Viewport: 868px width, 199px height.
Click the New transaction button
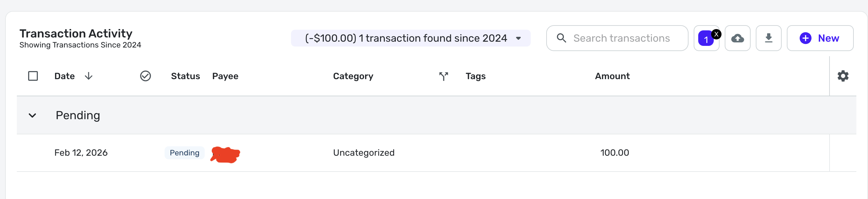819,38
